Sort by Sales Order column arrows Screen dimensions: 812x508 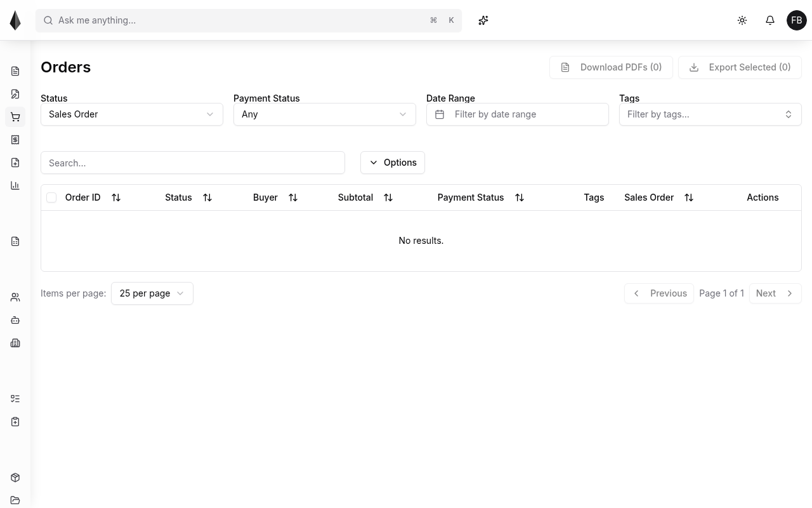point(689,197)
